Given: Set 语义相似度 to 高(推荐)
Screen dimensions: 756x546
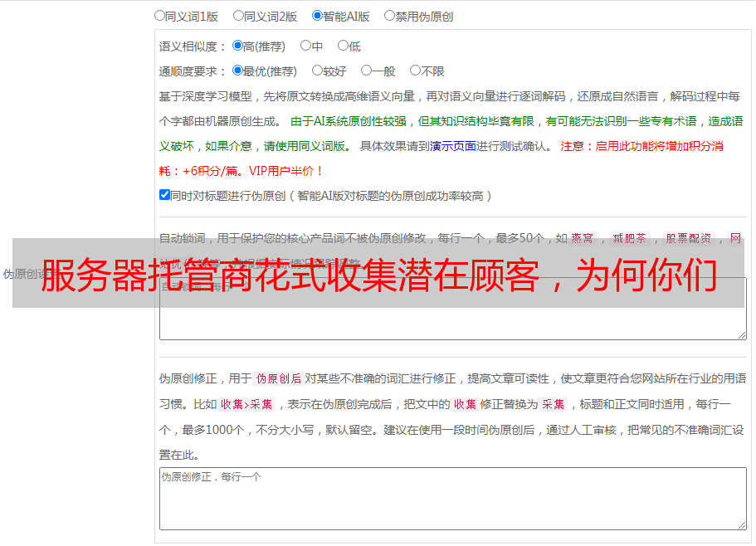Looking at the screenshot, I should pyautogui.click(x=237, y=46).
